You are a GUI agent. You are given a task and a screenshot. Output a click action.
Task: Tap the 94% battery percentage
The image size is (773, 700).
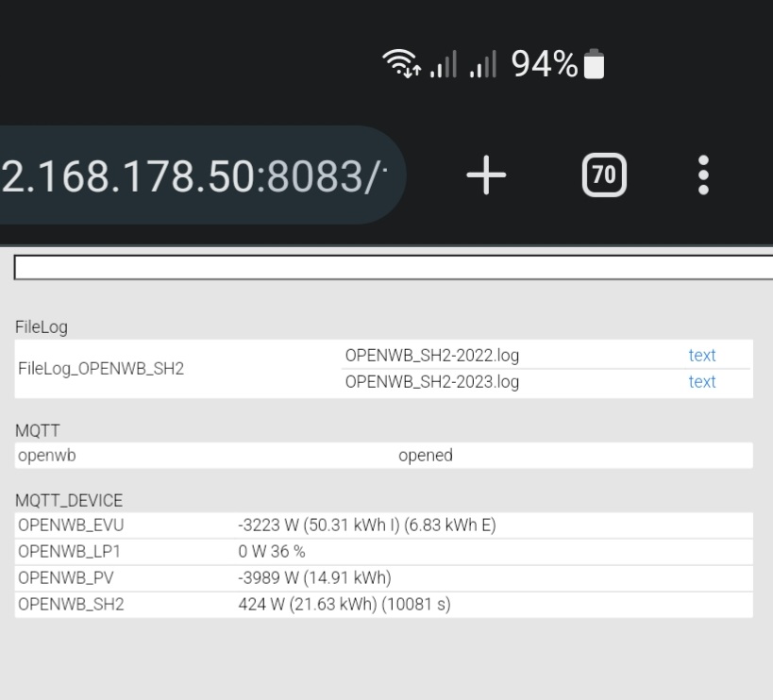click(x=545, y=64)
